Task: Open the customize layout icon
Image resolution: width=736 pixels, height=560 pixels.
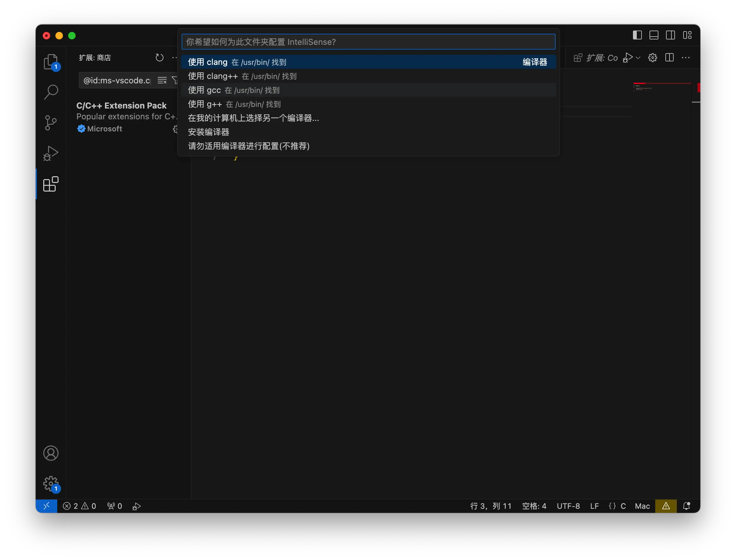Action: pos(687,35)
